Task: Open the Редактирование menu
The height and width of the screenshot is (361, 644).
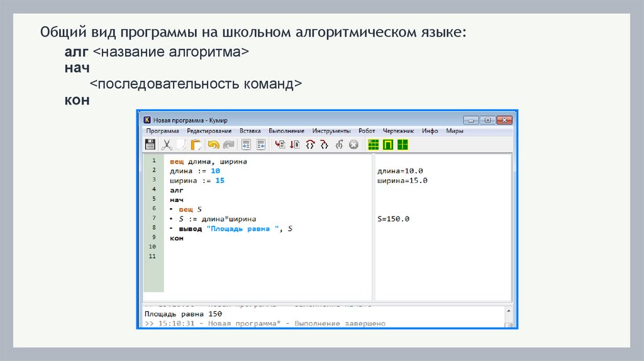Action: click(209, 131)
